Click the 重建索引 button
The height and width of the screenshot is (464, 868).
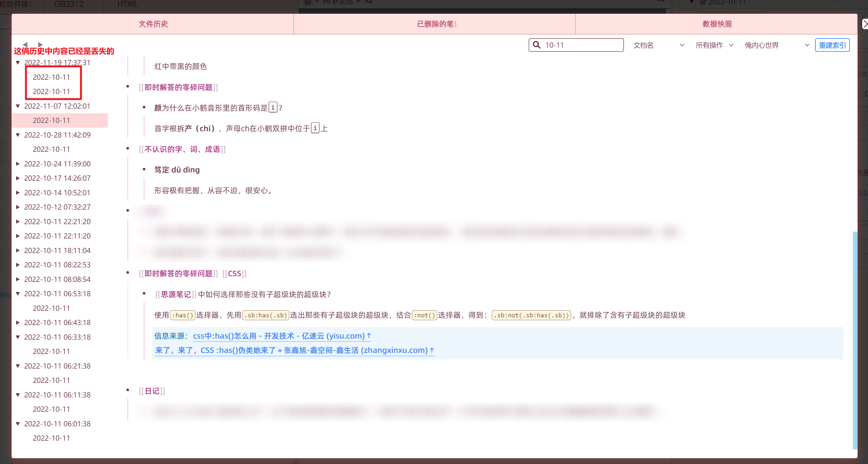pos(832,45)
